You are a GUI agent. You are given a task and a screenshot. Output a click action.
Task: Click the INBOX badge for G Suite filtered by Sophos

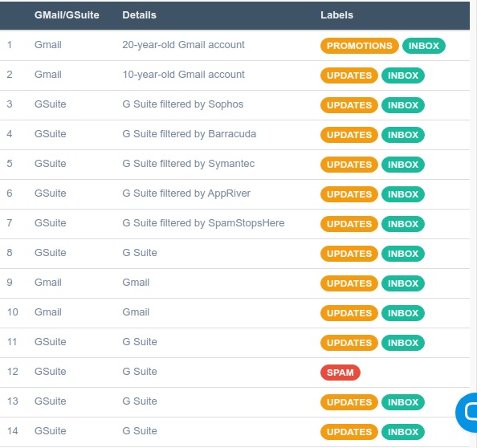tap(403, 105)
